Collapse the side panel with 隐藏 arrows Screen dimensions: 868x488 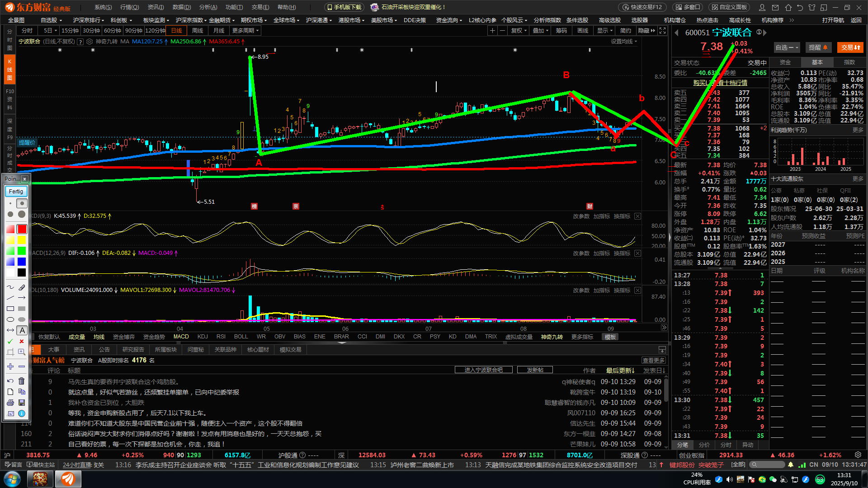point(646,30)
